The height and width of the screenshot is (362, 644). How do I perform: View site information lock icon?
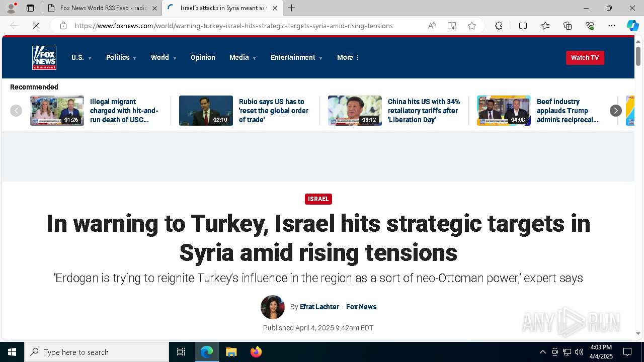63,26
